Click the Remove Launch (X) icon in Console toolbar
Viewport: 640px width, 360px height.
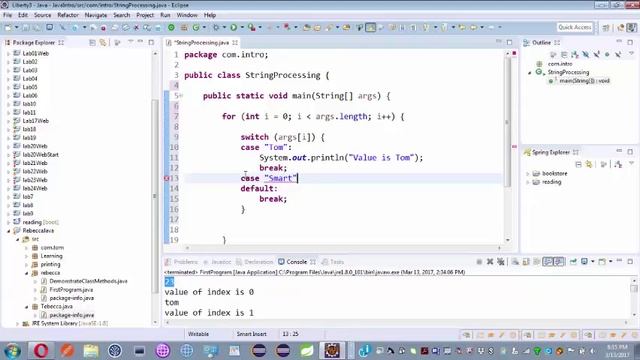pos(490,262)
